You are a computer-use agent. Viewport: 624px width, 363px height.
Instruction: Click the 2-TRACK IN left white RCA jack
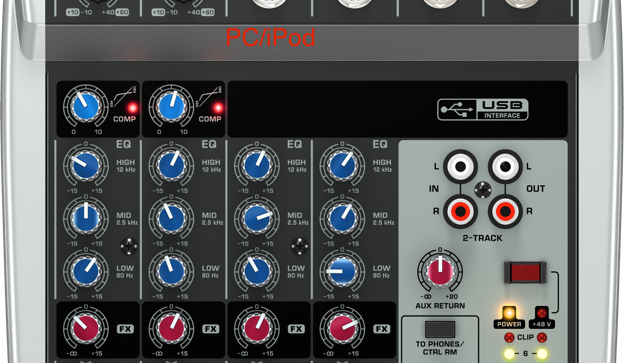click(x=460, y=166)
